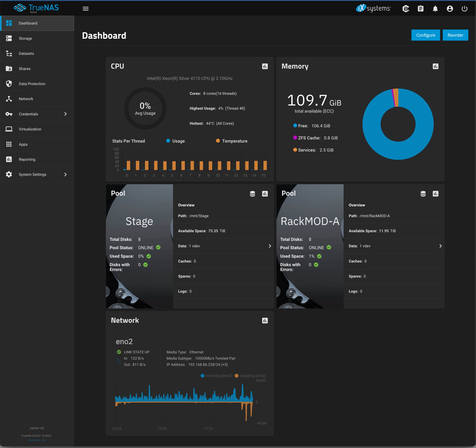Image resolution: width=476 pixels, height=448 pixels.
Task: Toggle the sidebar with the hamburger menu
Action: (x=85, y=8)
